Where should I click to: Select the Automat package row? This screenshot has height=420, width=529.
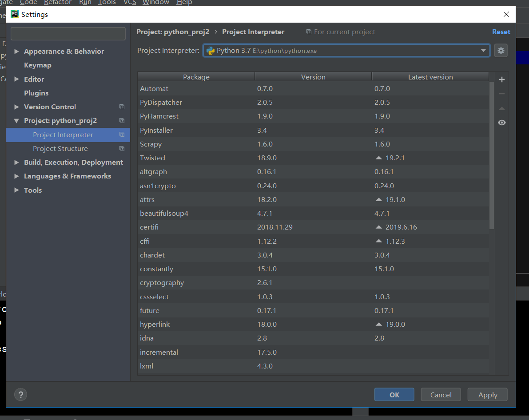(x=314, y=89)
